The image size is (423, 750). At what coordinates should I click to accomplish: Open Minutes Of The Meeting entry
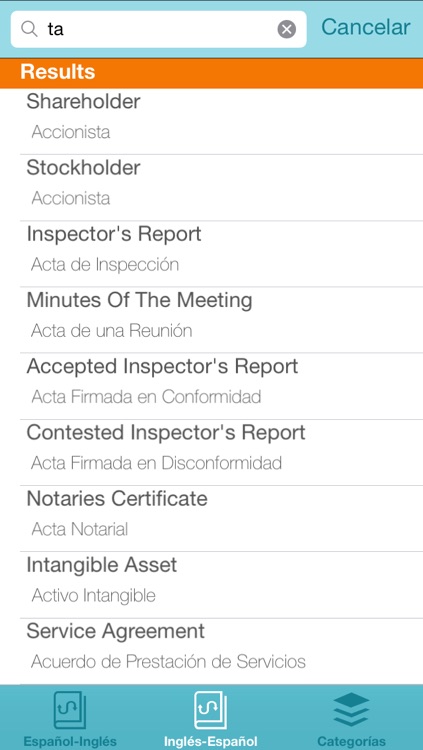click(x=222, y=320)
